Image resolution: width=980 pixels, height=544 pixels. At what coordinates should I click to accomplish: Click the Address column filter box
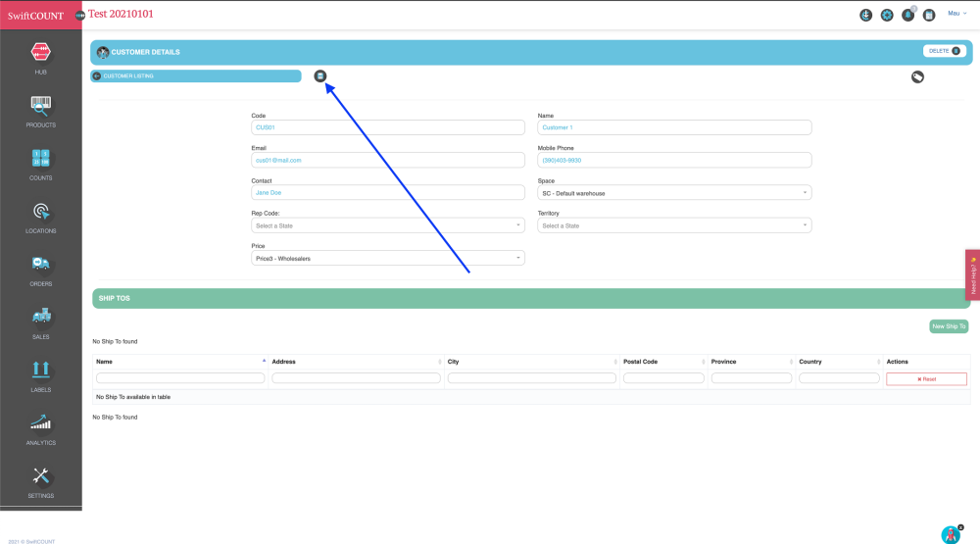pyautogui.click(x=357, y=378)
